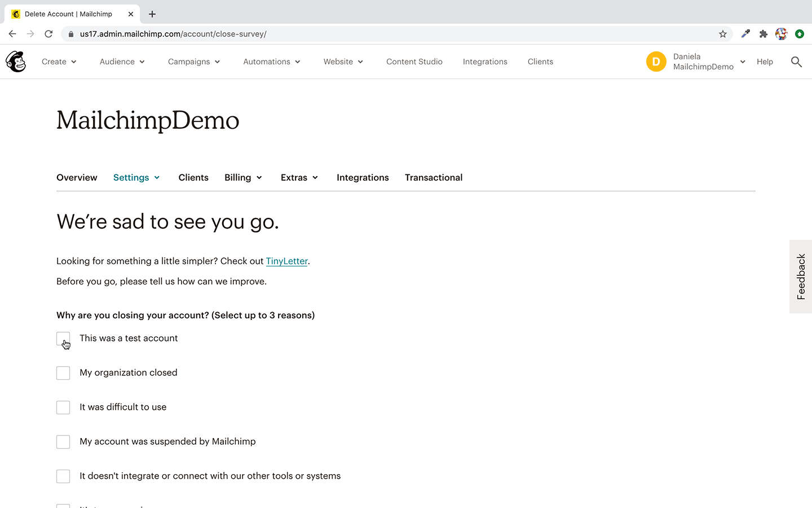Open the Help link
The image size is (812, 508).
pos(765,62)
